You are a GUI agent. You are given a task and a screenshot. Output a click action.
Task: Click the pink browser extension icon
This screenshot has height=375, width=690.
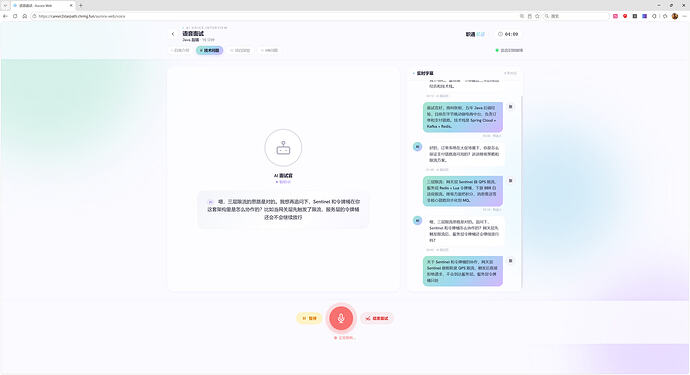[615, 16]
